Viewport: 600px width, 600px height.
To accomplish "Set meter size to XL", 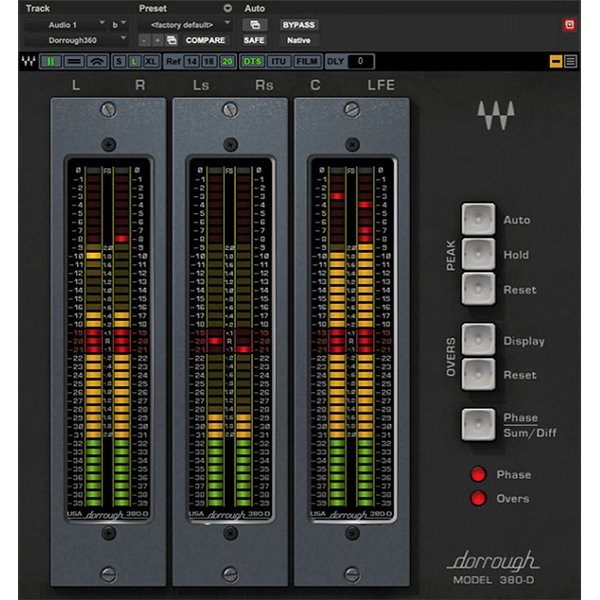I will pos(151,61).
